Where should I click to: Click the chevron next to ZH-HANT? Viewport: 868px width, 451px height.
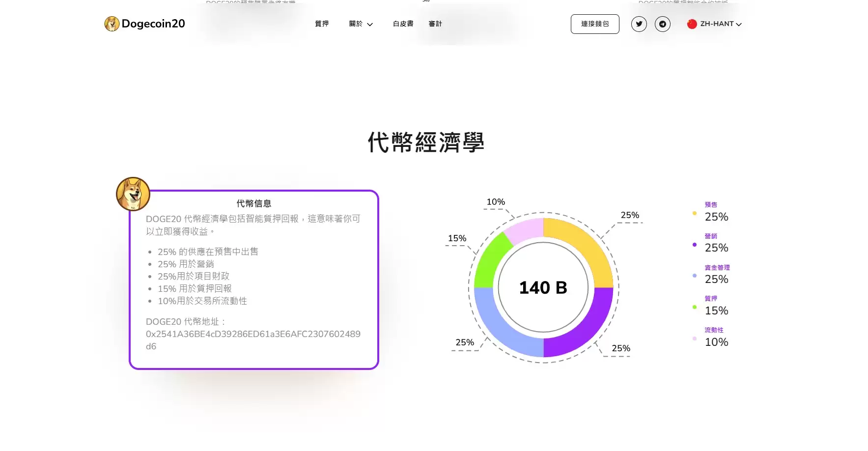click(739, 25)
